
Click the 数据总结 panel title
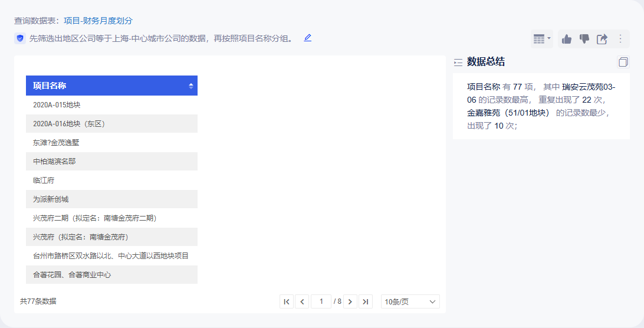click(x=486, y=62)
